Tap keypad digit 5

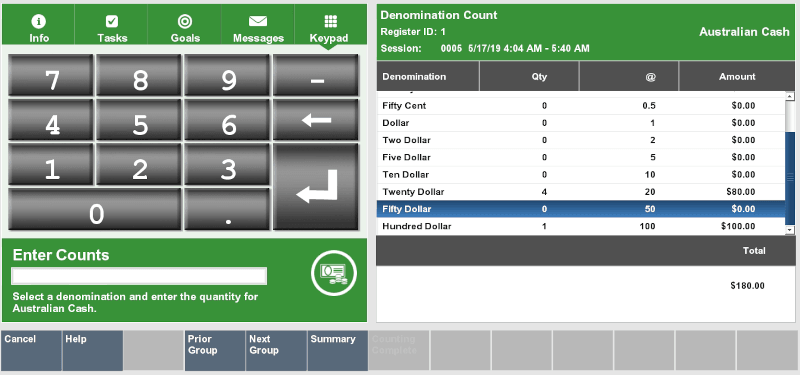point(139,120)
